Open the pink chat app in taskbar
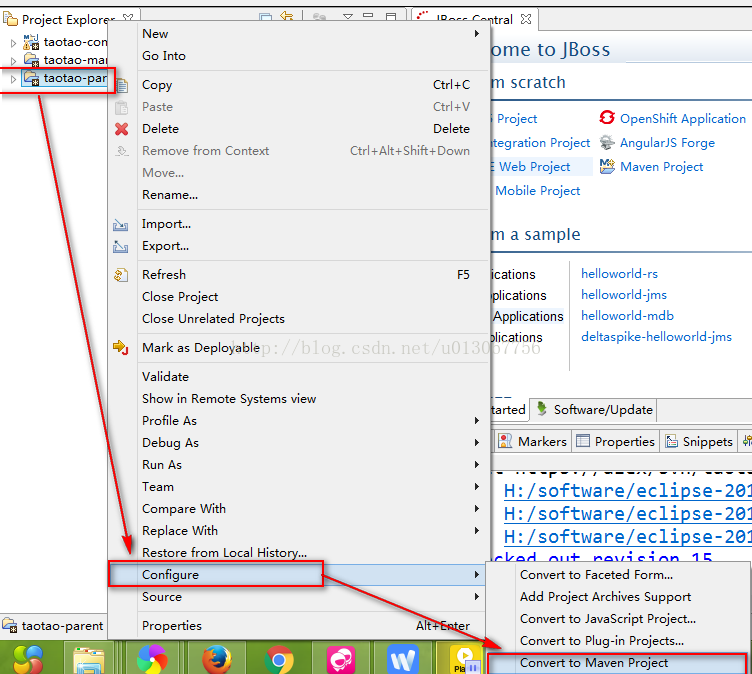Image resolution: width=752 pixels, height=674 pixels. [341, 659]
